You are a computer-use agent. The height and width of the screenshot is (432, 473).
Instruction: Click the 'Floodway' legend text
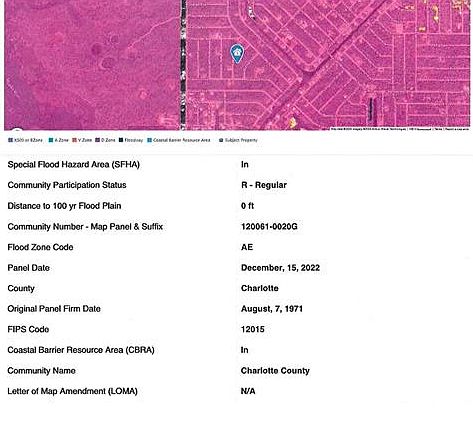coord(134,140)
